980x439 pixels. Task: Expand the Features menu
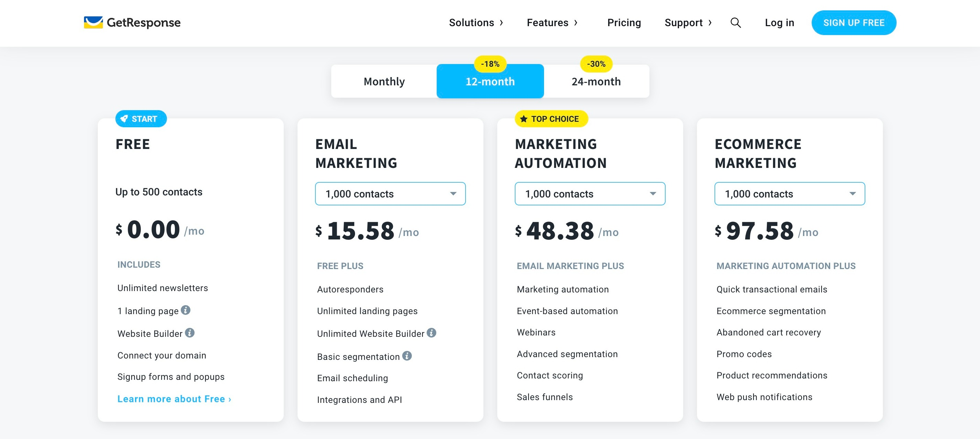[x=552, y=23]
